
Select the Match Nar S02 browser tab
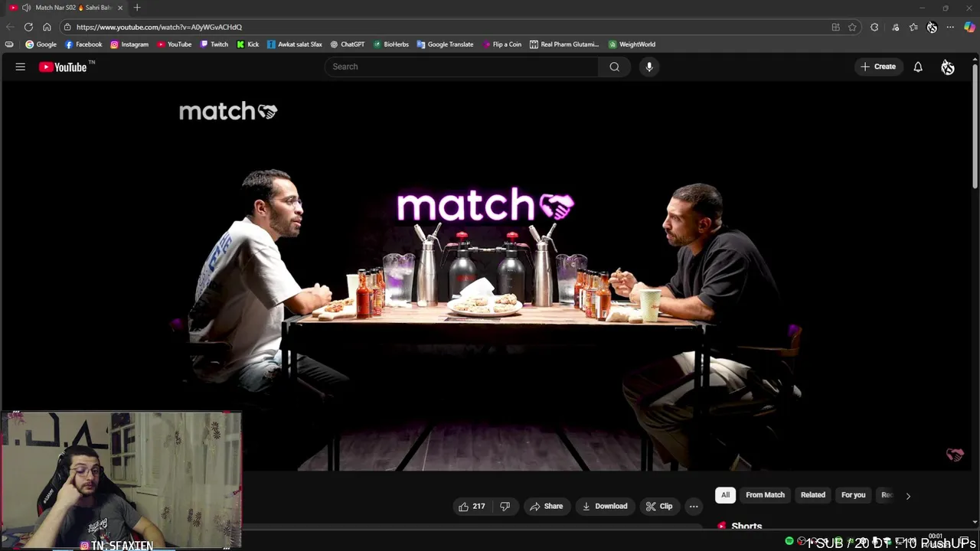67,8
